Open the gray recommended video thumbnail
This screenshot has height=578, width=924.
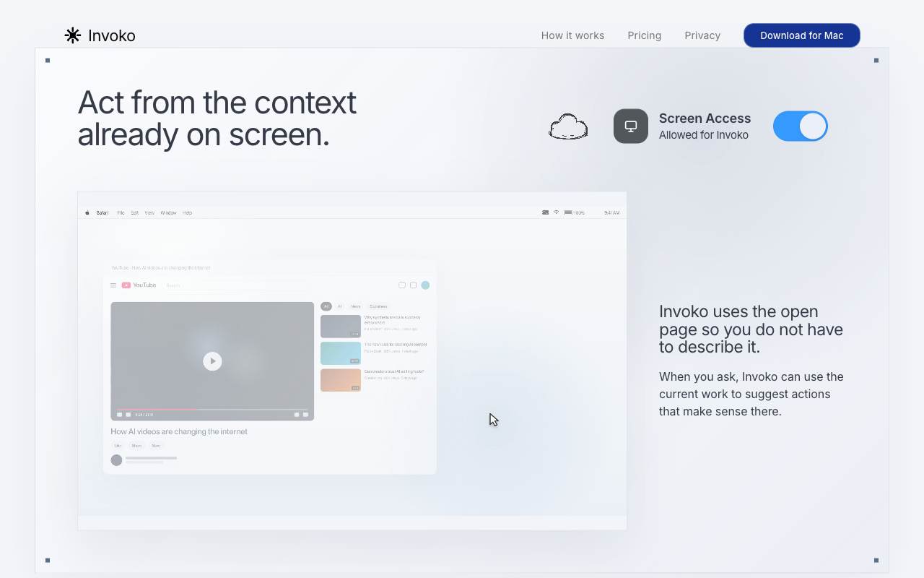[341, 327]
